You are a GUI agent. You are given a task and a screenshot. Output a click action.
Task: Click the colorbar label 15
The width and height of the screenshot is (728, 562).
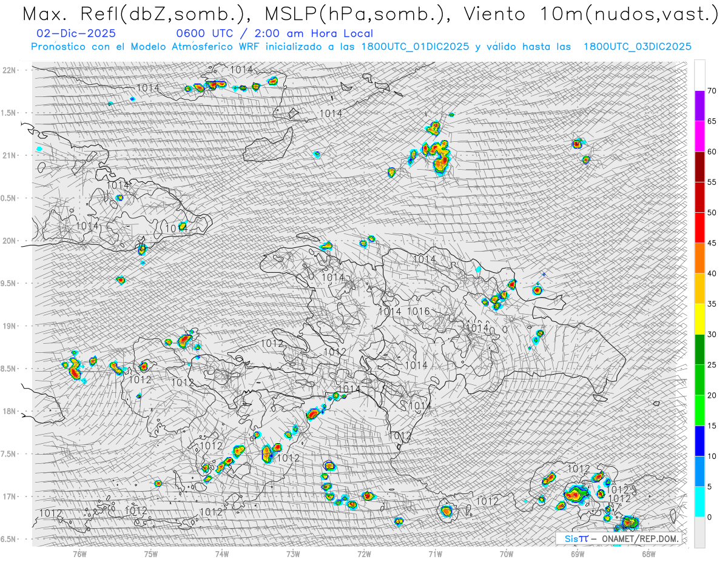click(x=712, y=426)
